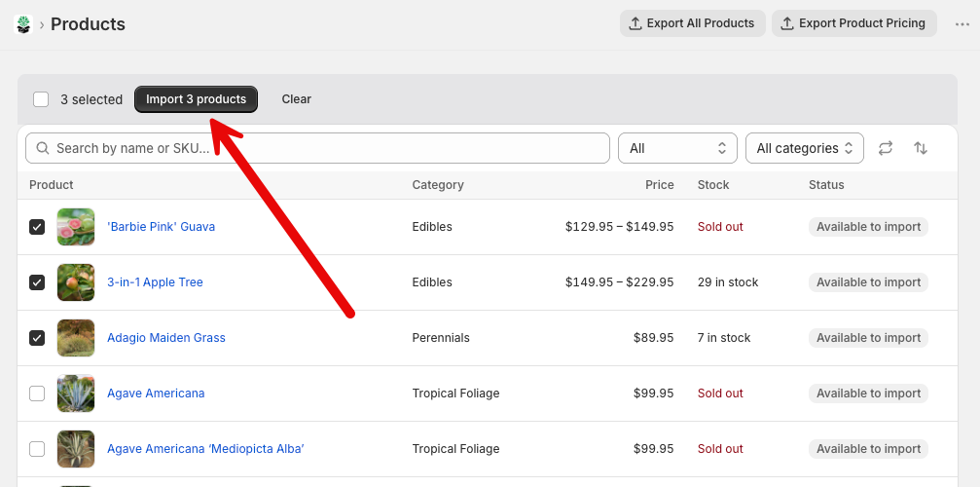980x487 pixels.
Task: Uncheck the 'Barbie Pink' Guava checkbox
Action: (x=37, y=227)
